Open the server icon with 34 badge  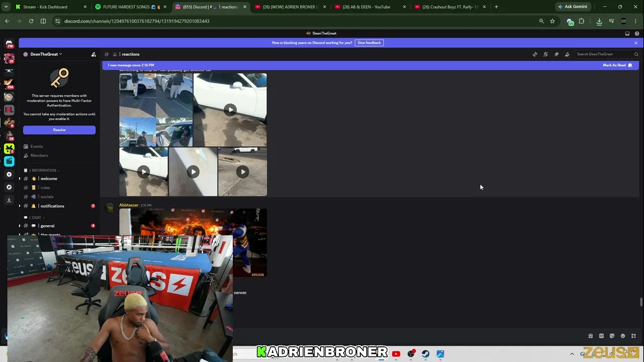tap(9, 135)
